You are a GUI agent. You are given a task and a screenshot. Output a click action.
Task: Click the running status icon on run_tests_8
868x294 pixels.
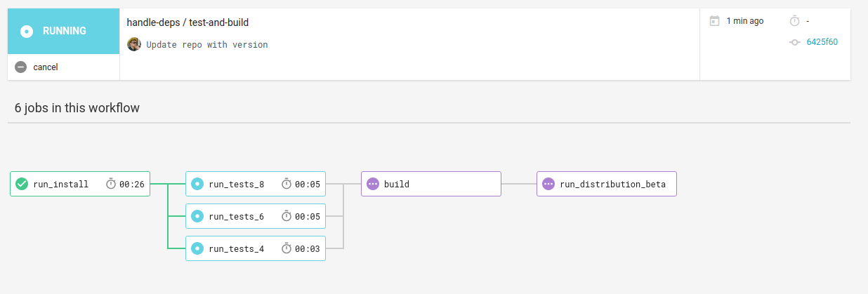[197, 184]
